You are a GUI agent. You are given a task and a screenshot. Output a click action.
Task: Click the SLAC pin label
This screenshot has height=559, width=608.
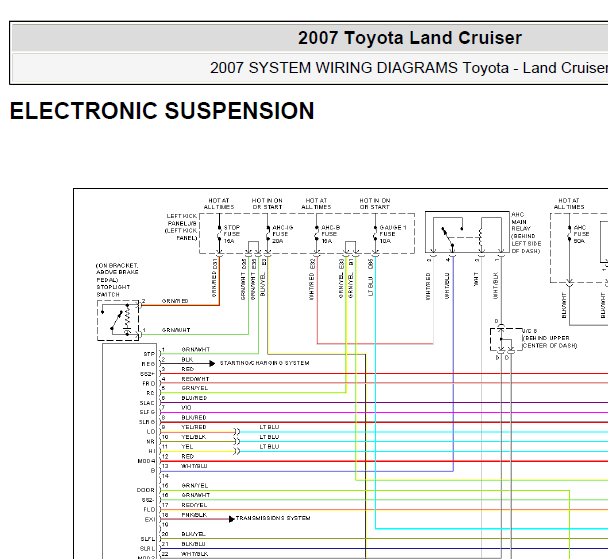pos(147,403)
